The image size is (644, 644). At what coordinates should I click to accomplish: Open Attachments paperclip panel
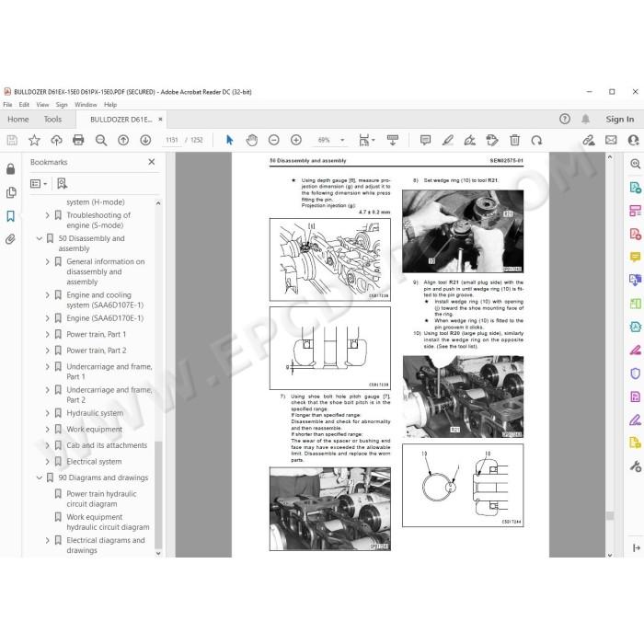[11, 239]
